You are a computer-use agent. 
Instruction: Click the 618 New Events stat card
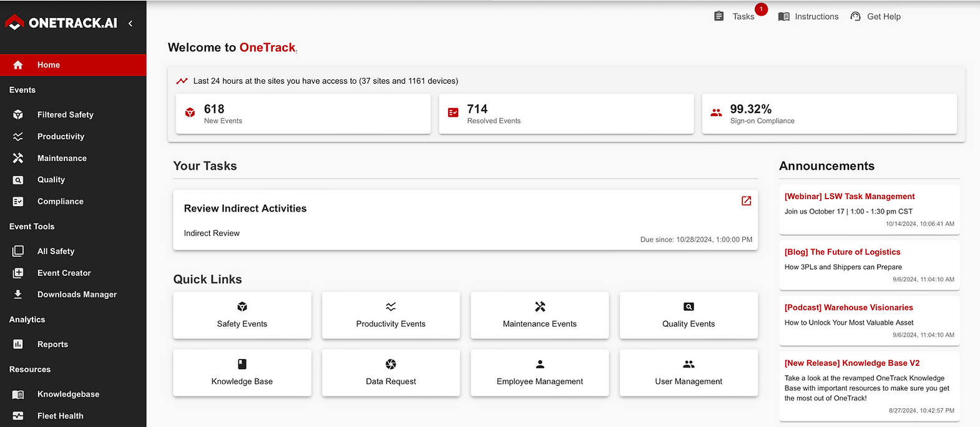click(303, 114)
